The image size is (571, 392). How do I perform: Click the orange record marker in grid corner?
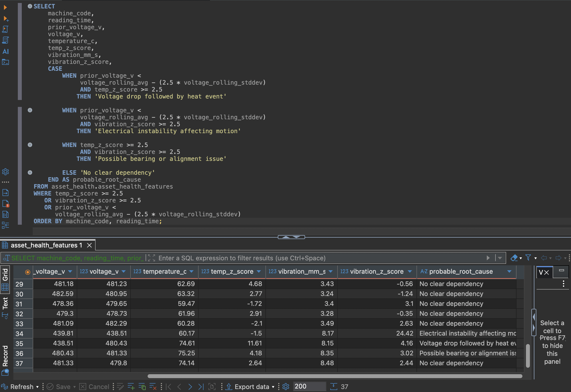[x=27, y=272]
